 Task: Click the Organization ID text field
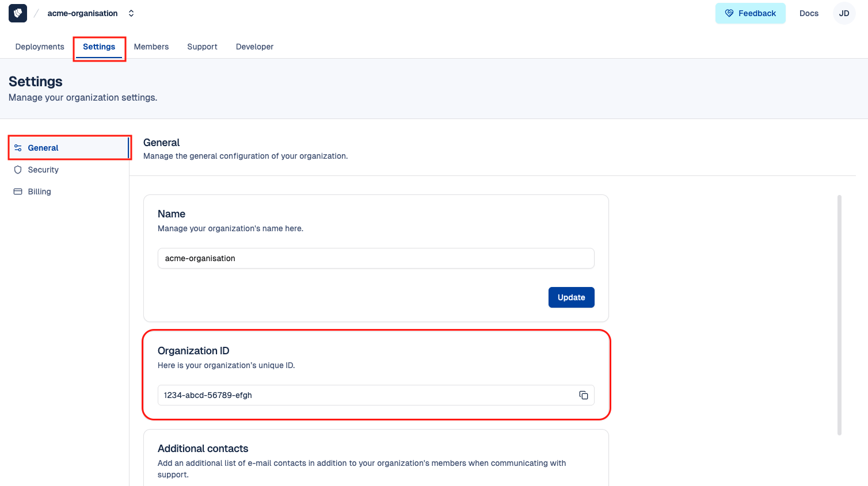363,395
